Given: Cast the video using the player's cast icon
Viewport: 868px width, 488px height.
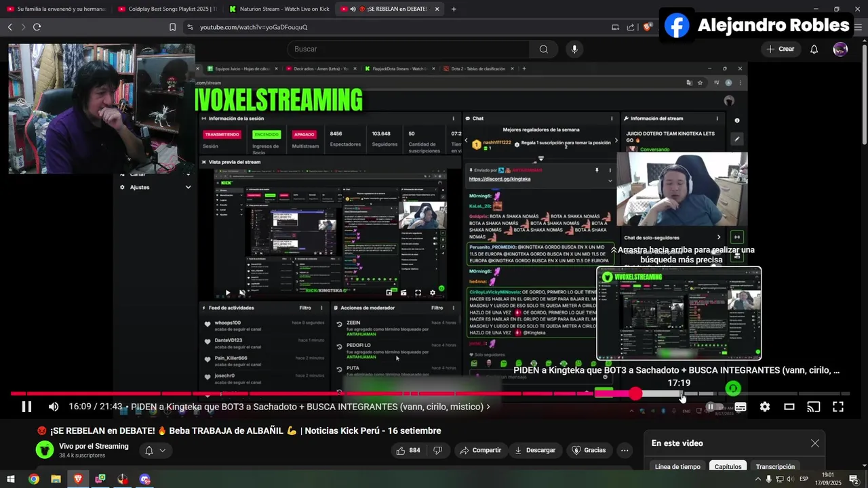Looking at the screenshot, I should 814,407.
